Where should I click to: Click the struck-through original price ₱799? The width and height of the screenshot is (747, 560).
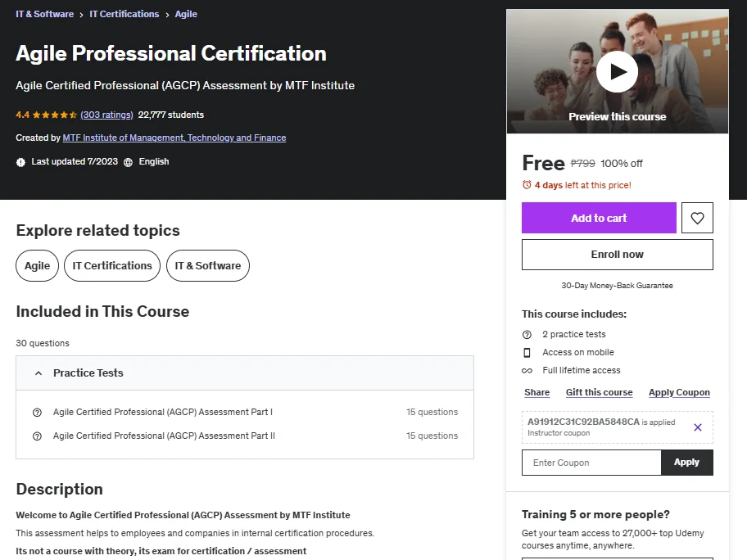[582, 164]
